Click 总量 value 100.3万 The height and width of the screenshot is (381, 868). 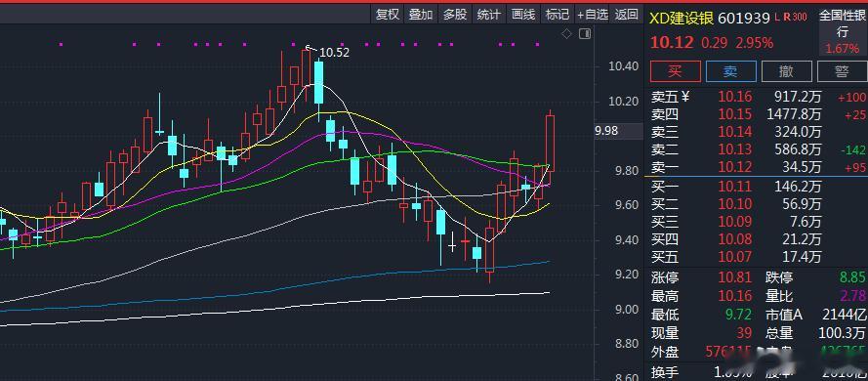[842, 333]
